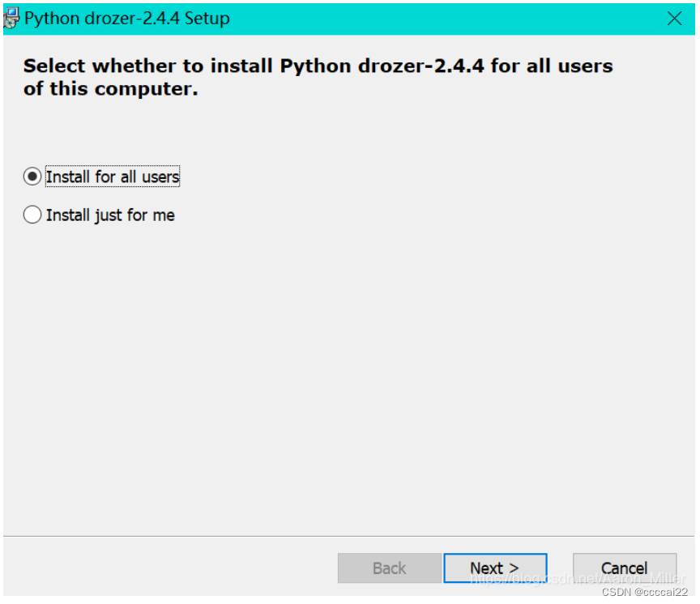This screenshot has height=604, width=700.
Task: Select the Install for all users radio button
Action: tap(32, 177)
